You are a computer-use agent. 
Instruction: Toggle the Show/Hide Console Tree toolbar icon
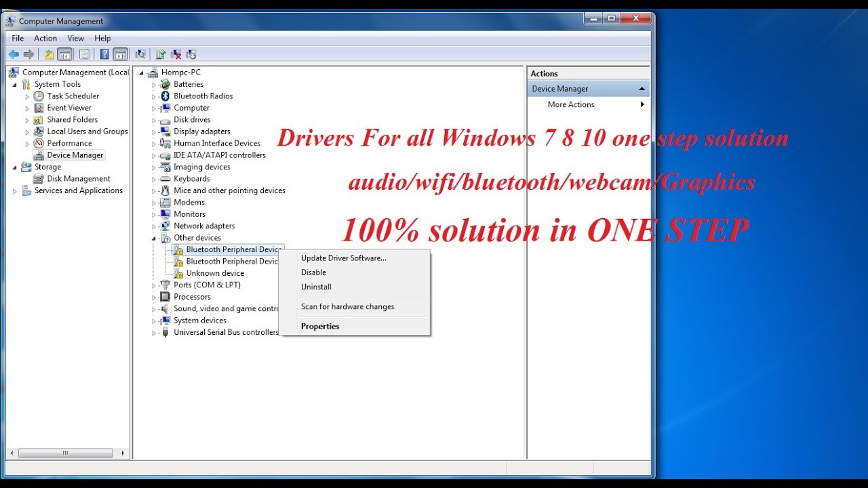(65, 54)
